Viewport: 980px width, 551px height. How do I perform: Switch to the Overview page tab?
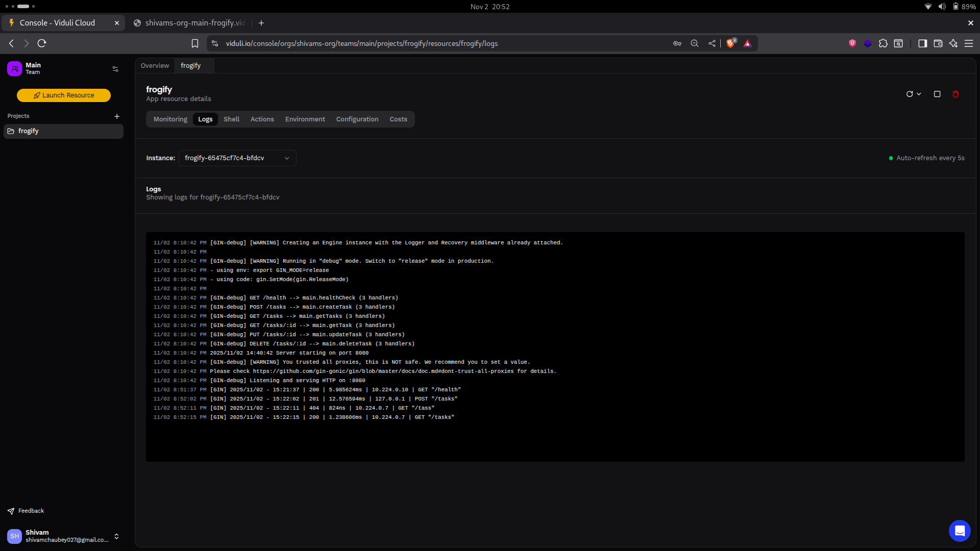(x=155, y=66)
